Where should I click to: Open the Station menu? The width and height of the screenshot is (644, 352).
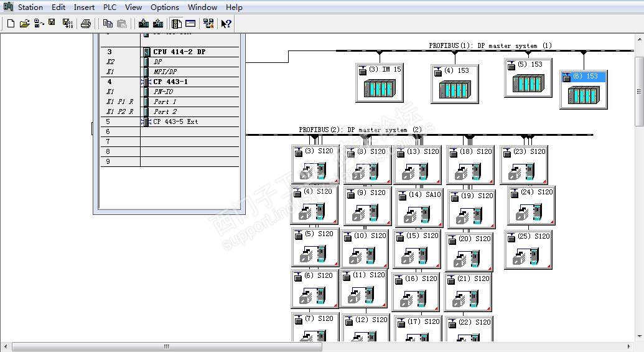[30, 7]
